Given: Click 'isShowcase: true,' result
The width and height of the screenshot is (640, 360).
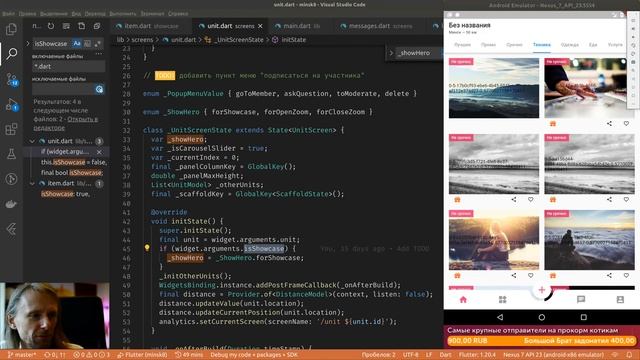Looking at the screenshot, I should [65, 194].
